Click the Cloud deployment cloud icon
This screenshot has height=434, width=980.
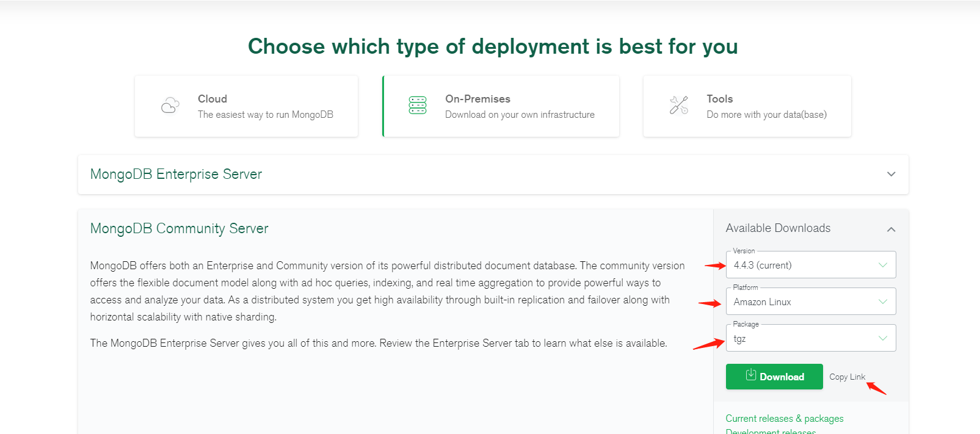click(170, 106)
